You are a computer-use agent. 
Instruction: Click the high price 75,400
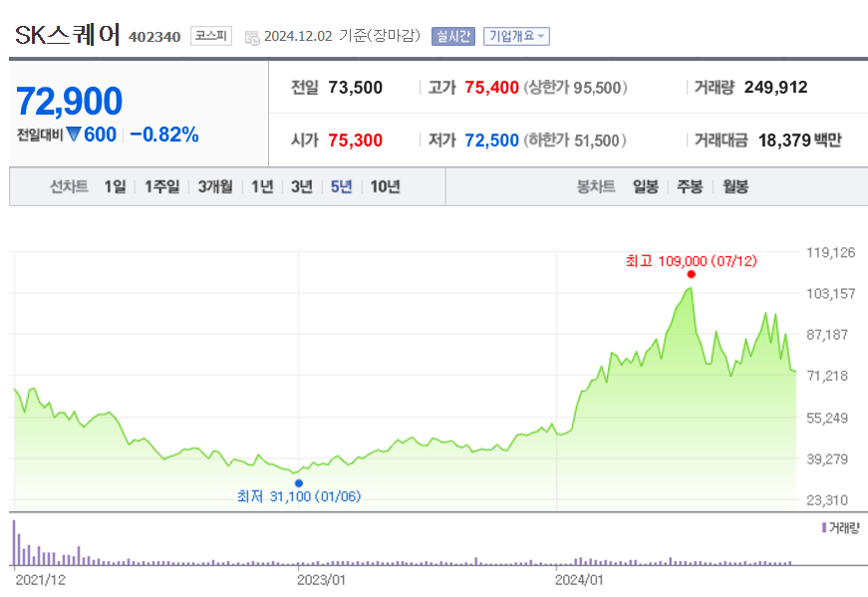tap(491, 88)
